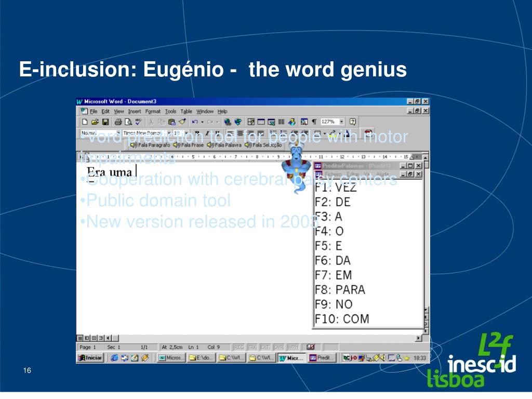The height and width of the screenshot is (399, 532).
Task: Click the Iniciar start button
Action: pos(90,358)
